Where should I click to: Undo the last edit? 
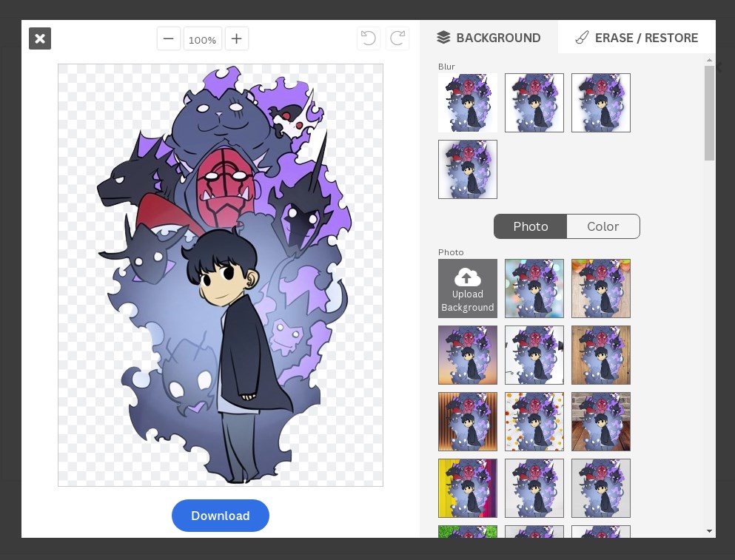[x=369, y=38]
